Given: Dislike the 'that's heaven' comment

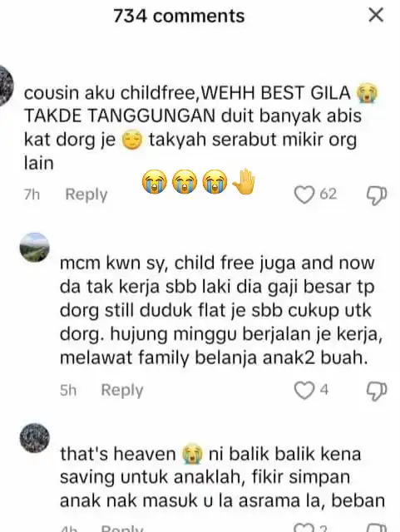Looking at the screenshot, I should click(x=377, y=528).
